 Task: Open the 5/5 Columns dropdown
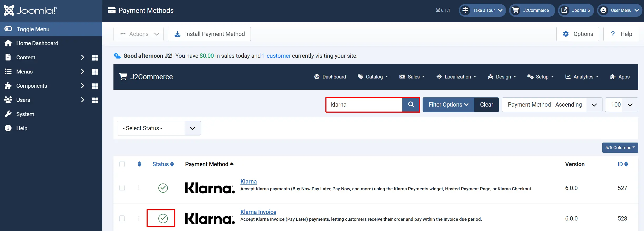click(x=620, y=148)
